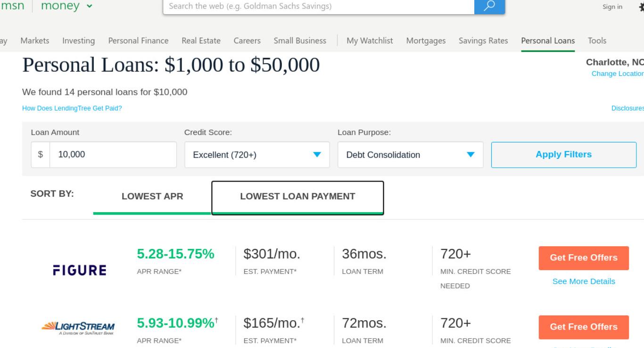Focus the web search box
This screenshot has height=348, width=644.
(x=318, y=7)
